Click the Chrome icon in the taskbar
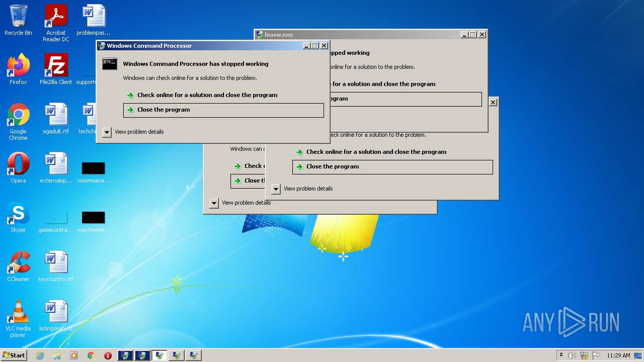 coord(91,355)
